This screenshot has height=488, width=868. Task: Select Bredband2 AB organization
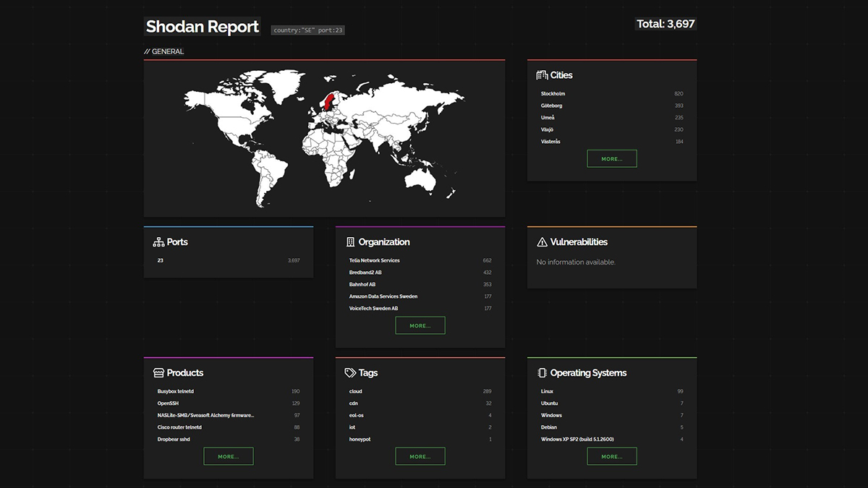point(365,273)
